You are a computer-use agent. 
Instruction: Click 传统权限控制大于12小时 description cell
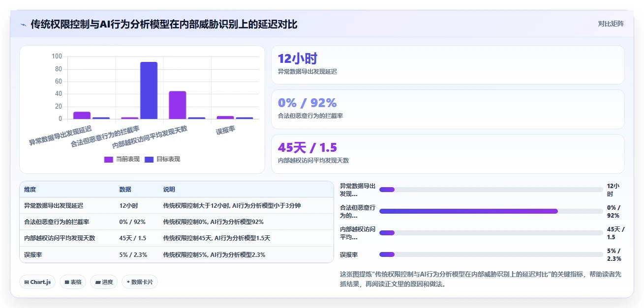(232, 206)
